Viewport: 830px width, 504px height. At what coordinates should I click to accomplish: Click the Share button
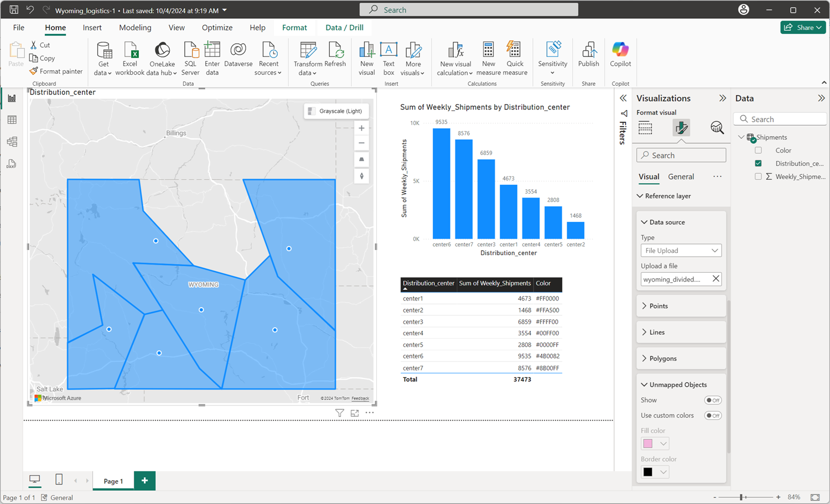click(x=803, y=27)
